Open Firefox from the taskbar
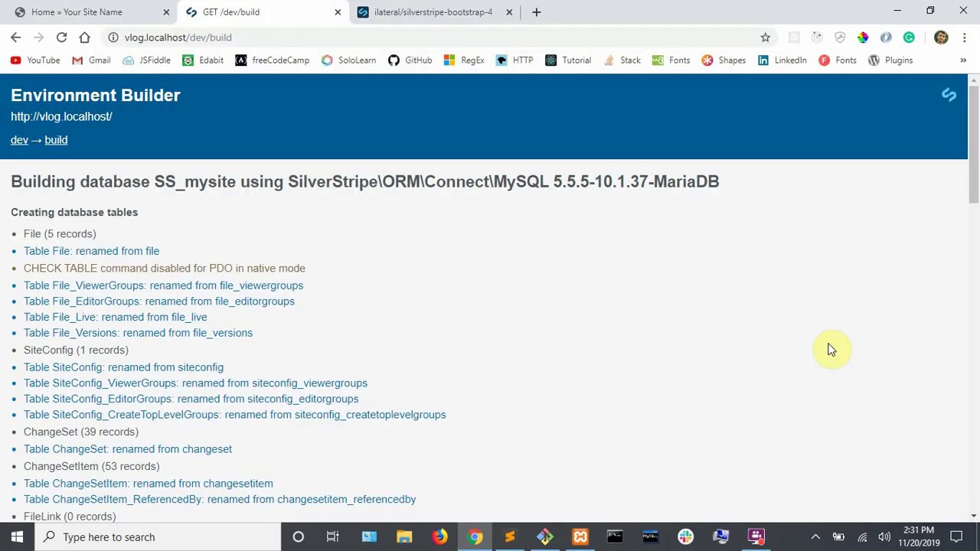 439,536
